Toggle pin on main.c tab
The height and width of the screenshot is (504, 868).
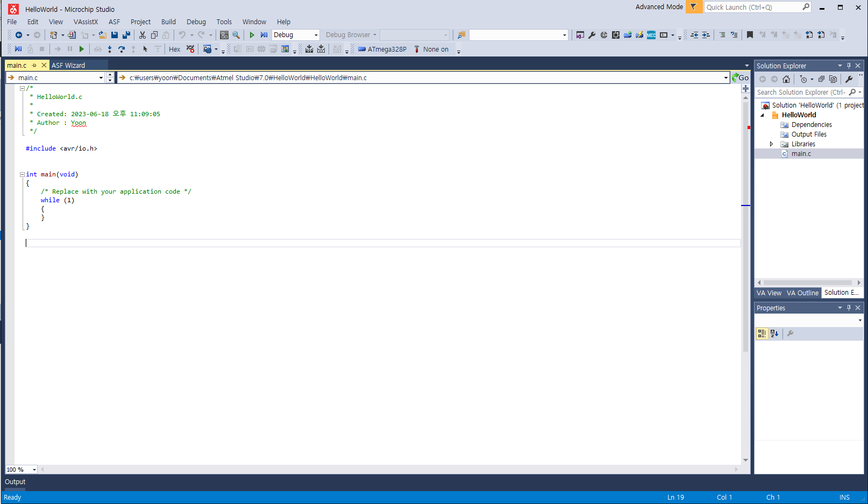click(34, 65)
